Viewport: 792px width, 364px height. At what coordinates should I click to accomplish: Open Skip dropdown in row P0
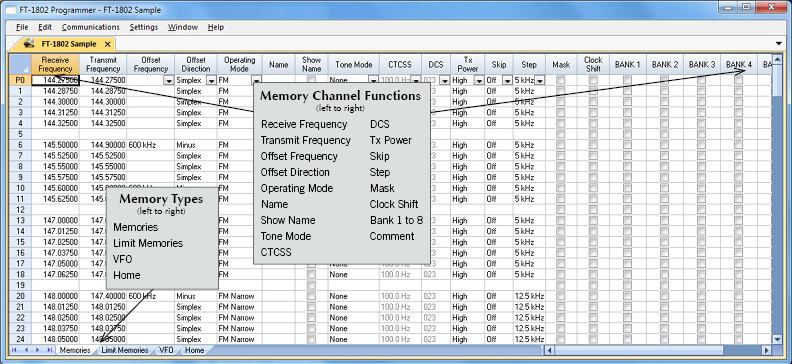point(507,80)
